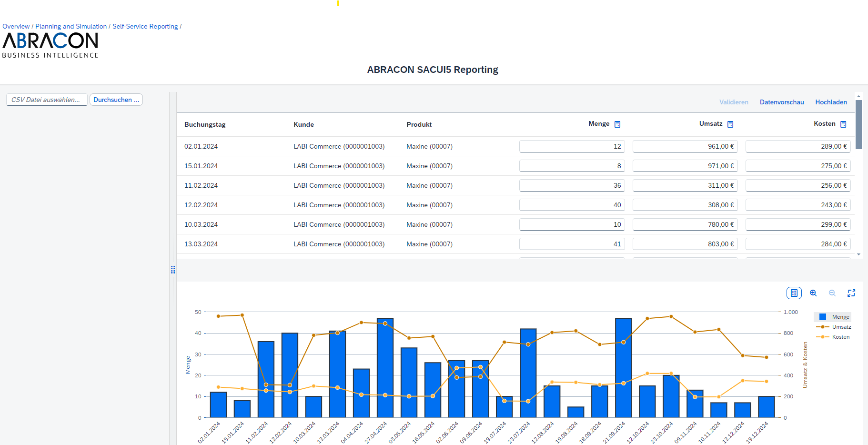Click the Kosten column calculator icon
Image resolution: width=868 pixels, height=445 pixels.
tap(843, 124)
